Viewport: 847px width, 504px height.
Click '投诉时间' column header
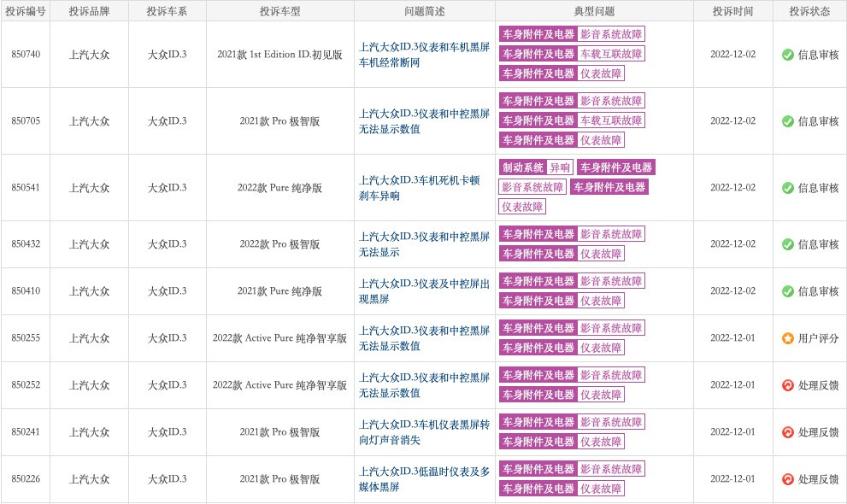point(733,11)
